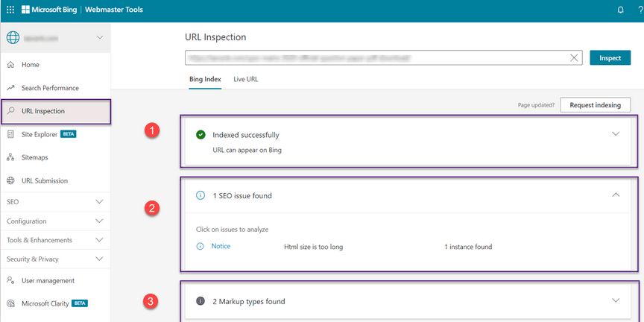Click the URL Inspection magnifier icon

pos(11,111)
